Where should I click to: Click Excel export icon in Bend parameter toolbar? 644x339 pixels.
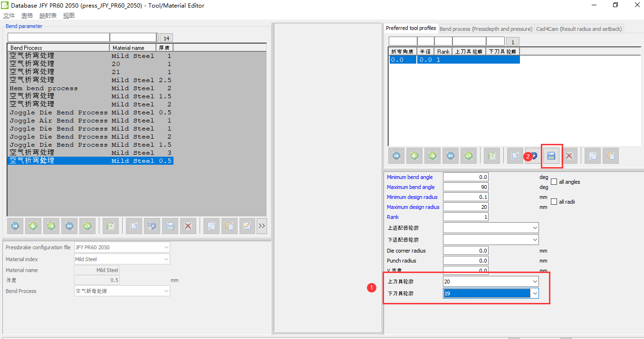click(111, 226)
